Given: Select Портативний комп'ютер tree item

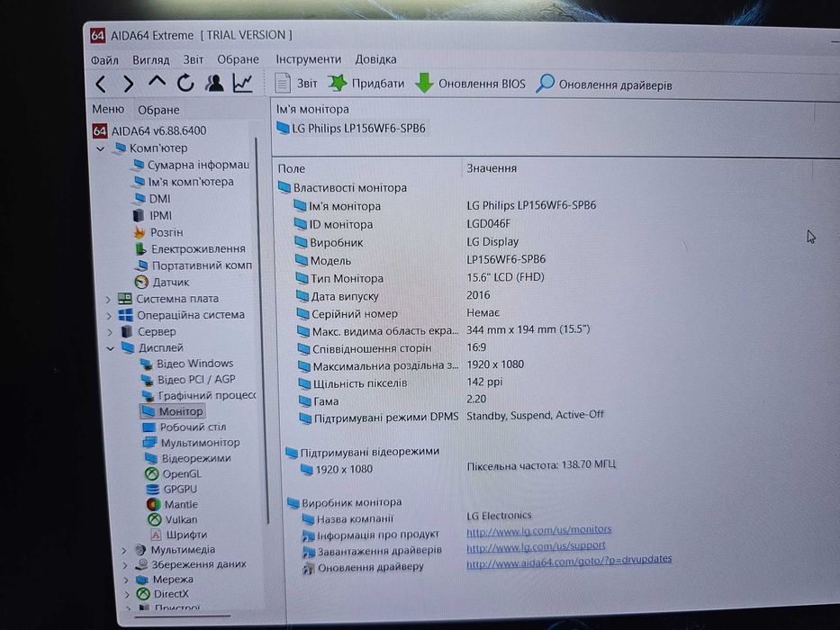Looking at the screenshot, I should point(194,265).
